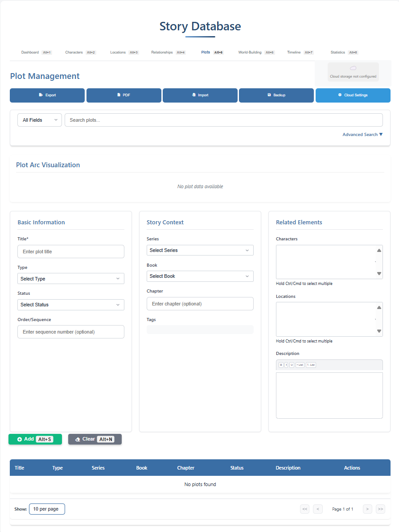Change the per-page count selector
The image size is (399, 532).
tap(47, 509)
